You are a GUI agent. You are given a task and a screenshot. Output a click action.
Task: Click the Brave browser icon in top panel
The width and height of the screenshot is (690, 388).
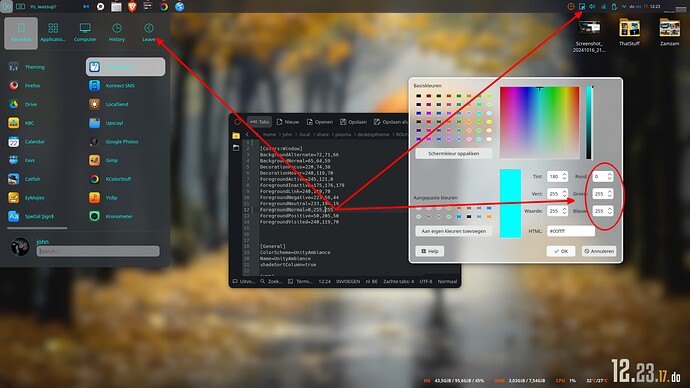tap(132, 7)
